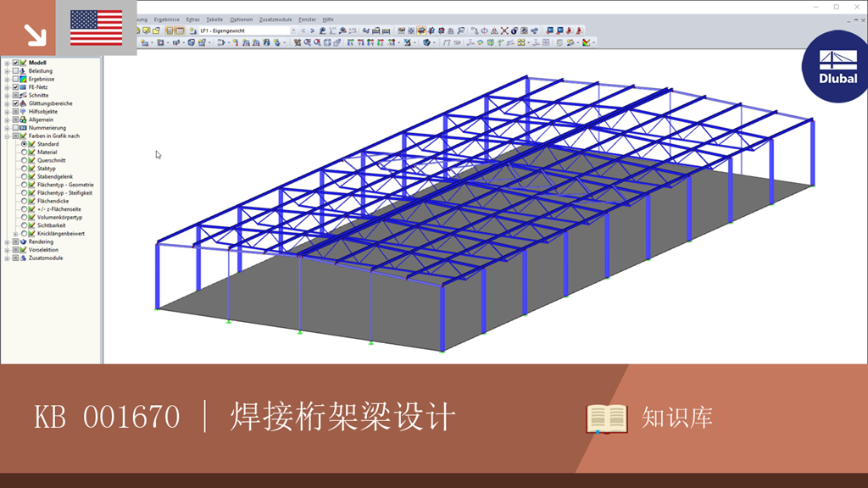Image resolution: width=868 pixels, height=488 pixels.
Task: Open the Hilfe menu
Action: pos(328,19)
